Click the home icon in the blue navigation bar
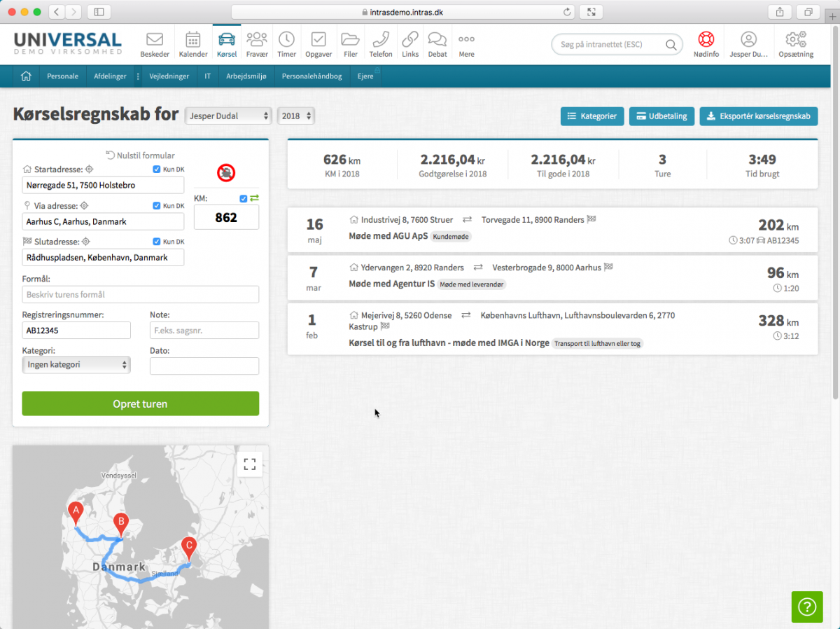The image size is (840, 629). pyautogui.click(x=27, y=76)
